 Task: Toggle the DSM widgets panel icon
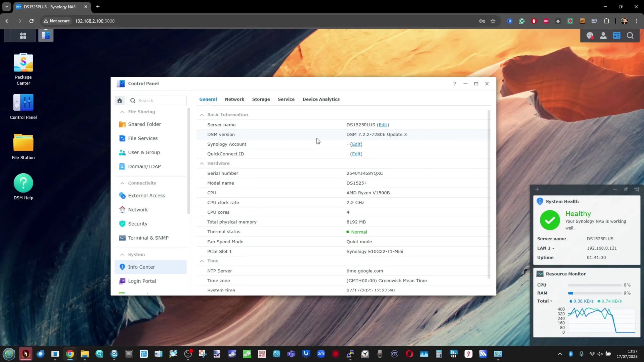(617, 36)
